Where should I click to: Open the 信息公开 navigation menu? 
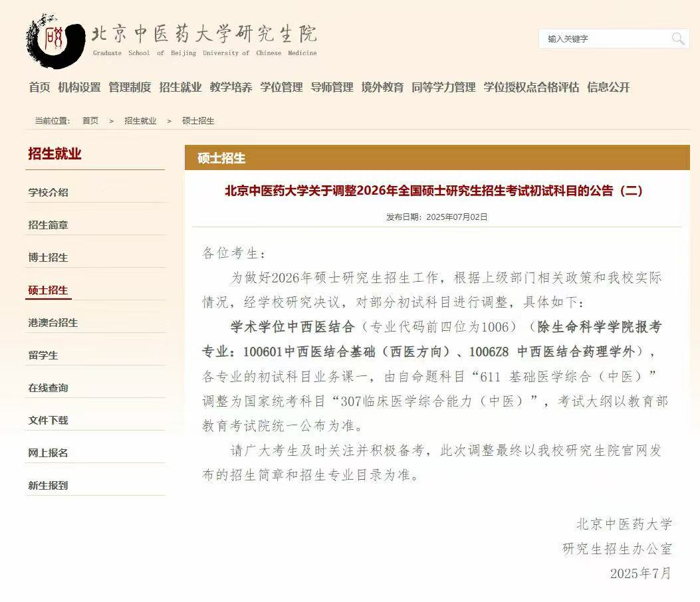click(x=608, y=87)
